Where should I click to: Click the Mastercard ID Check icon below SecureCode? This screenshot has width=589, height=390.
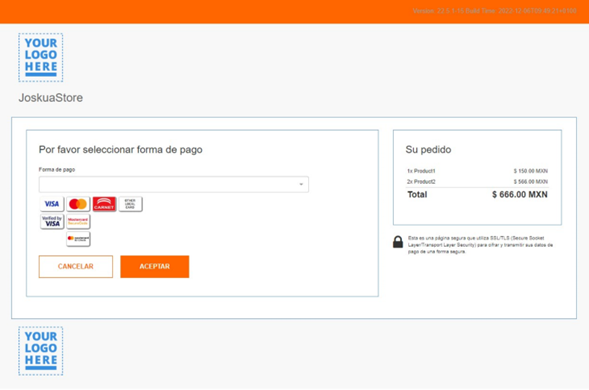click(x=78, y=239)
